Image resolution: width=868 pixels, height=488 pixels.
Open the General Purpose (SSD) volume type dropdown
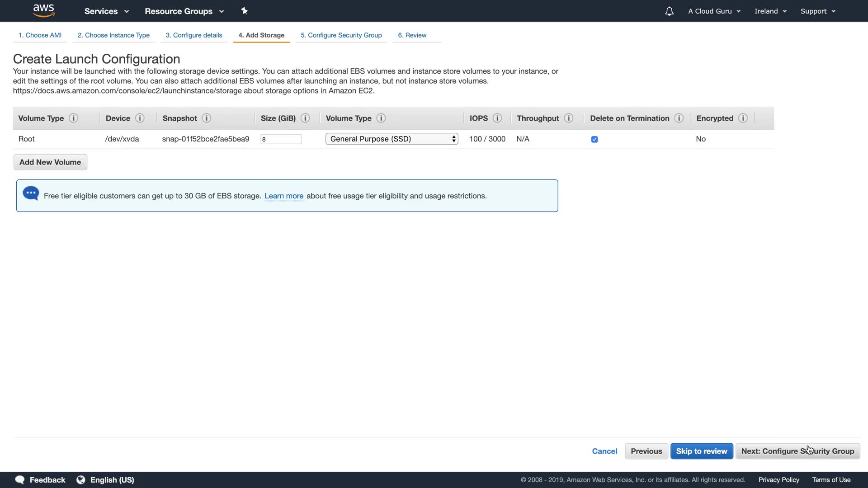click(392, 139)
